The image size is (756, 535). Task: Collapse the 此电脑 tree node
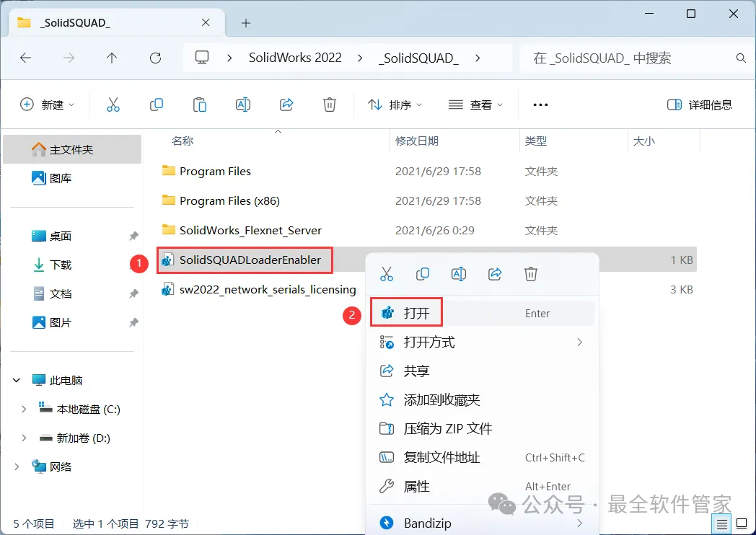pos(17,380)
